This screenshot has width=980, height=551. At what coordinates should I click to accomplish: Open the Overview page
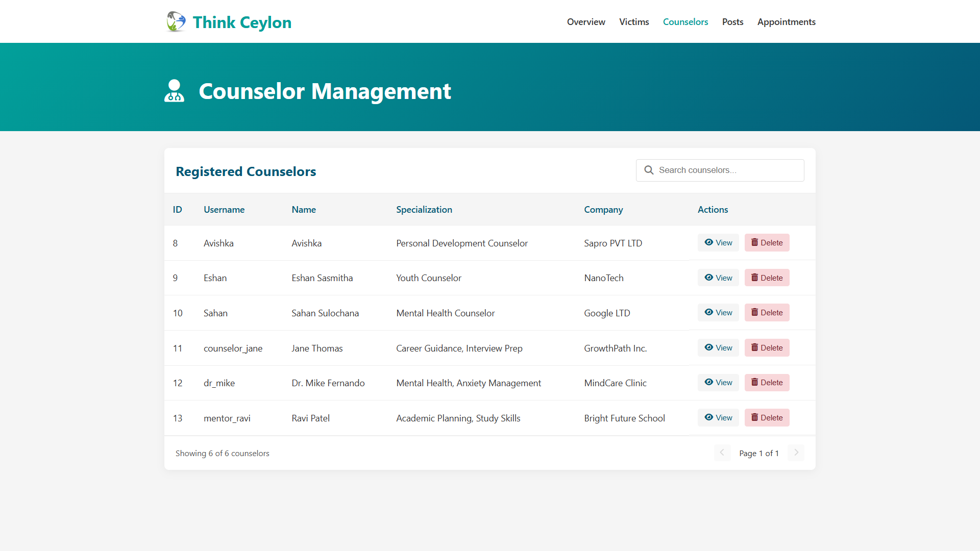click(x=586, y=22)
